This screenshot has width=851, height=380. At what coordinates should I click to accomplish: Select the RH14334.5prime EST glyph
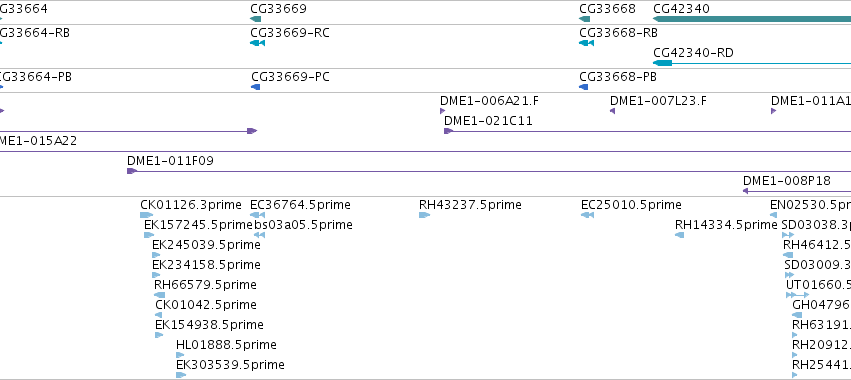pyautogui.click(x=679, y=235)
